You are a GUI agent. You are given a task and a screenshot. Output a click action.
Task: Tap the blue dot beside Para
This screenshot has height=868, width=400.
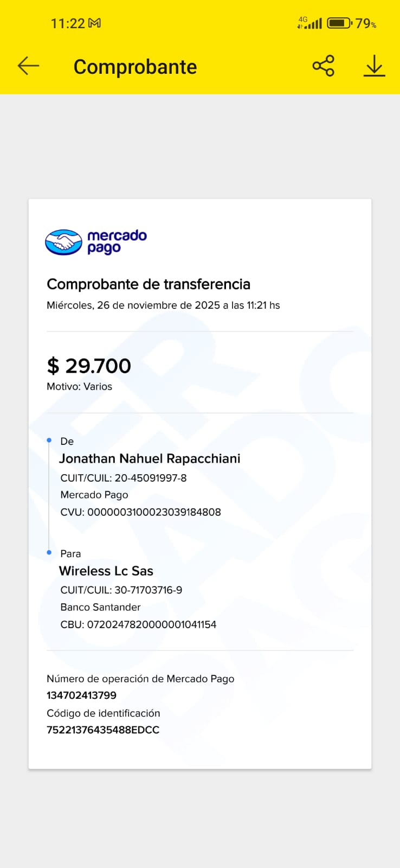[x=49, y=552]
